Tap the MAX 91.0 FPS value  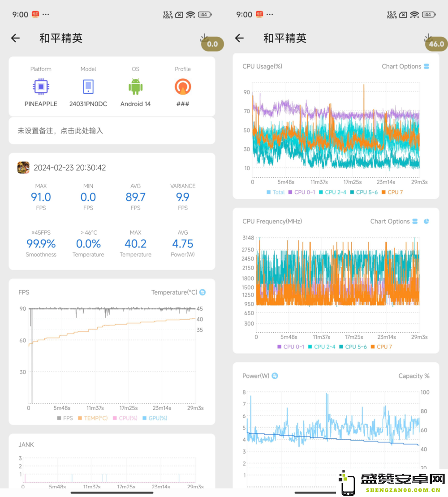click(41, 197)
